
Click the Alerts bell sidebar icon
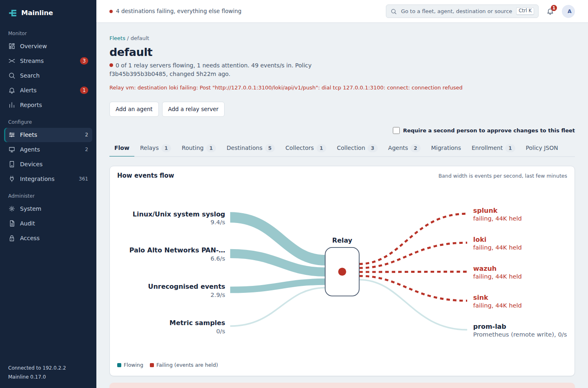(12, 90)
